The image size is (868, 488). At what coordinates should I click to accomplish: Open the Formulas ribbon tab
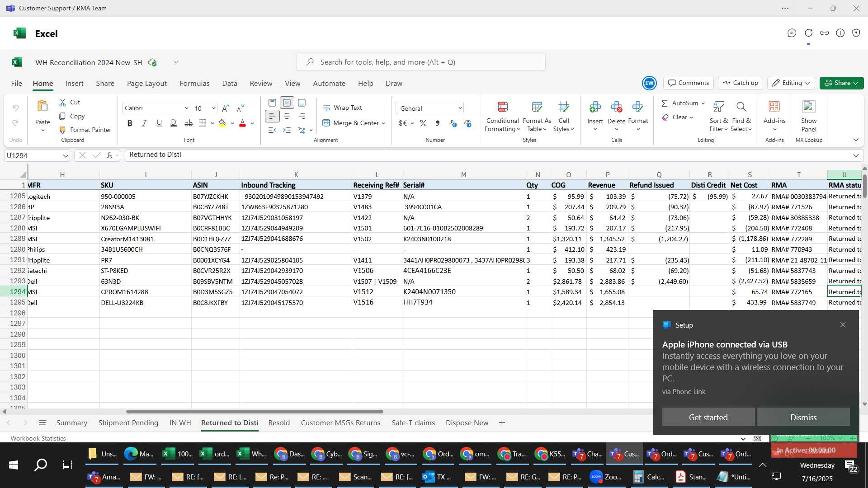point(194,84)
